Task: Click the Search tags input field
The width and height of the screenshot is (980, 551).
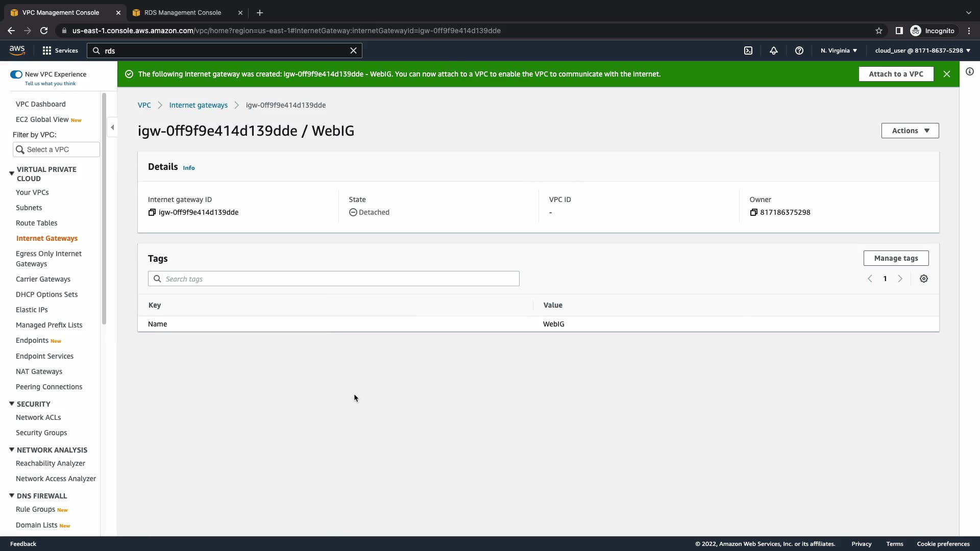Action: (337, 279)
